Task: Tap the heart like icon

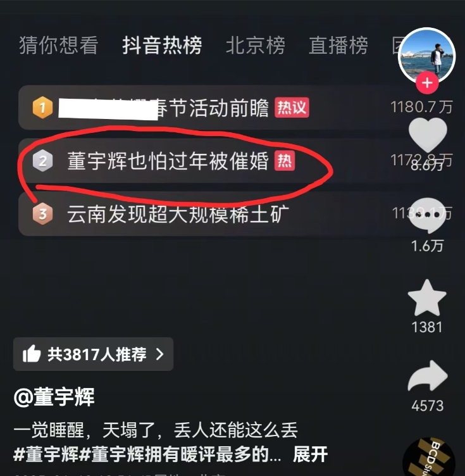Action: 428,135
